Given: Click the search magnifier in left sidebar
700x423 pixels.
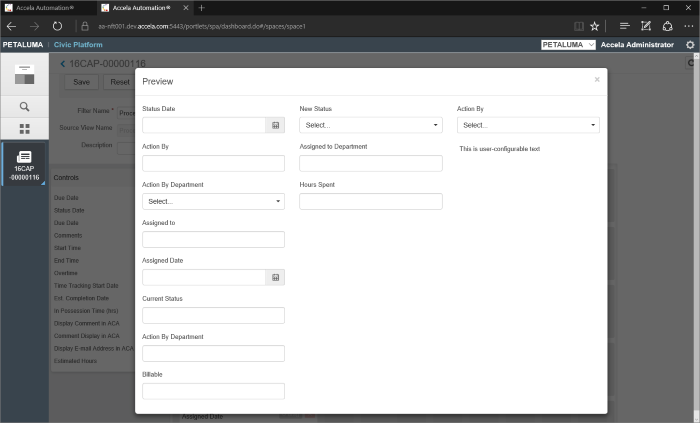Looking at the screenshot, I should tap(25, 106).
